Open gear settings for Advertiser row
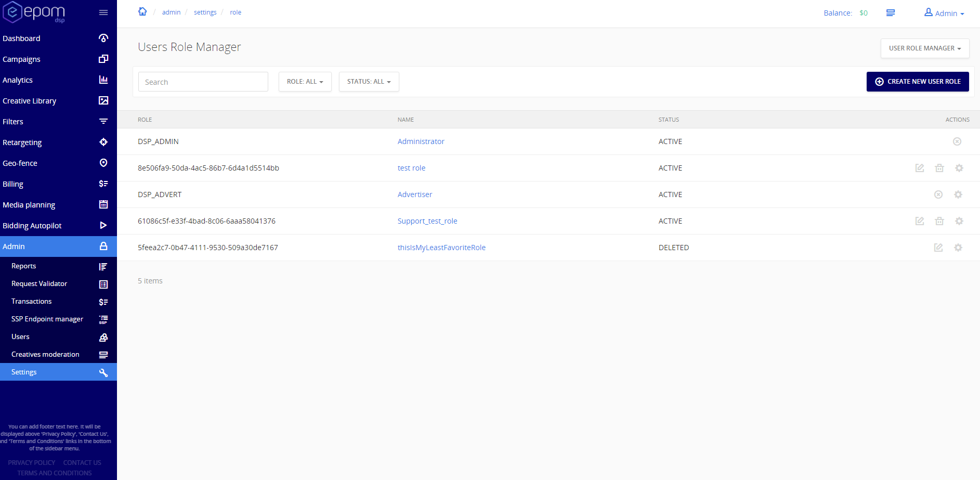980x480 pixels. [958, 194]
